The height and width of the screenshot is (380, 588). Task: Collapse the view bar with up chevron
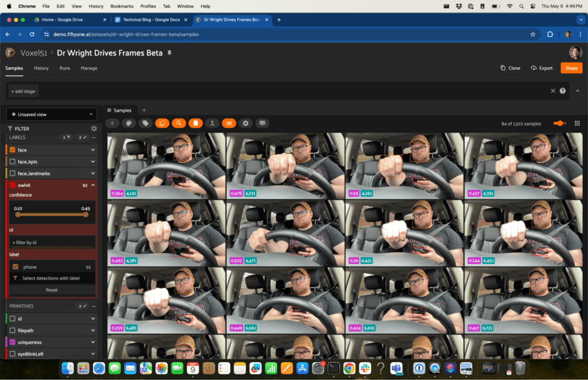coord(578,91)
